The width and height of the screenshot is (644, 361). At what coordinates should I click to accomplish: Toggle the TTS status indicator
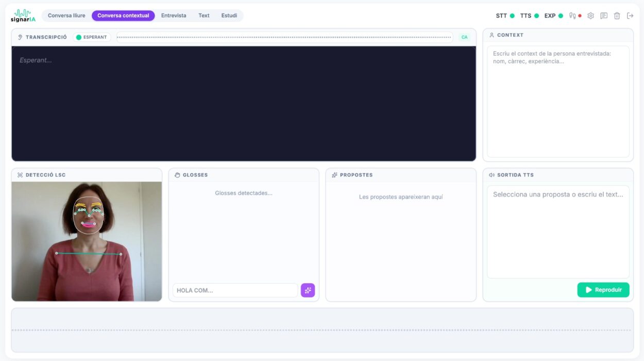529,15
